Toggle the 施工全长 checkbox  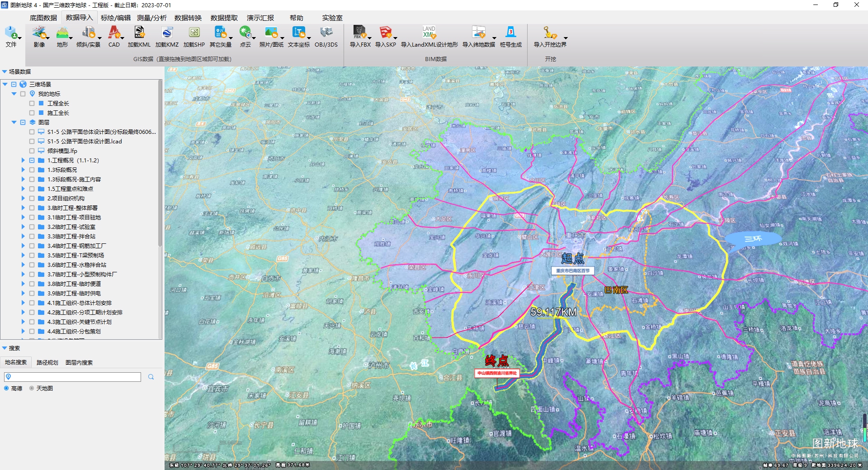[x=32, y=113]
